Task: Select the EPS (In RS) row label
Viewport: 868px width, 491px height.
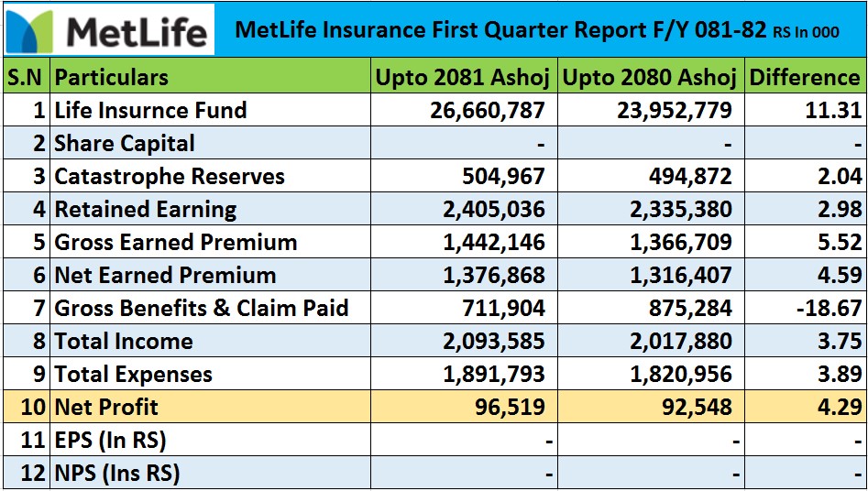Action: point(110,441)
